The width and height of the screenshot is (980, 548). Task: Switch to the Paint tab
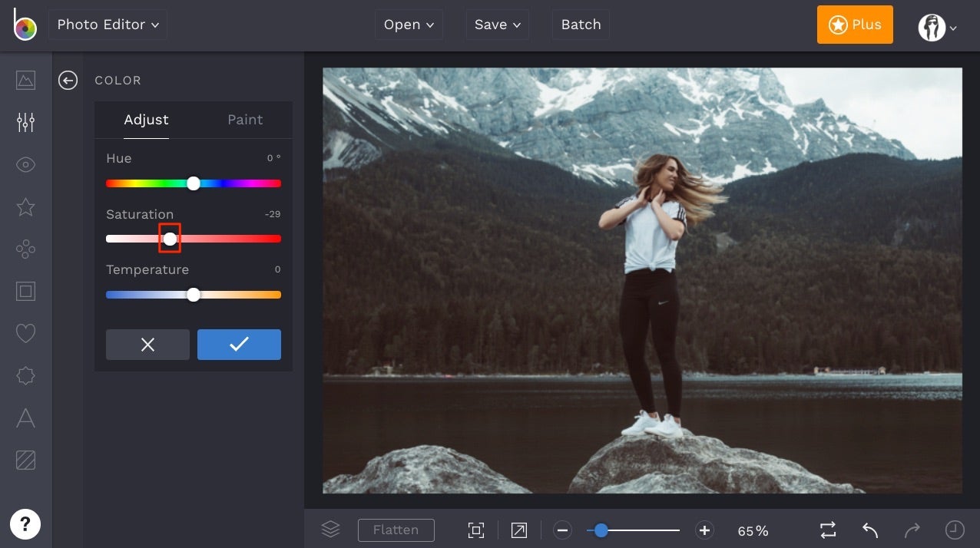[x=244, y=120]
